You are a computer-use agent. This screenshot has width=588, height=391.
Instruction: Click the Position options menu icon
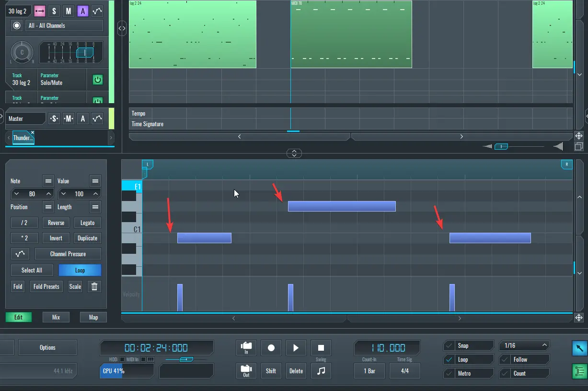pyautogui.click(x=48, y=207)
